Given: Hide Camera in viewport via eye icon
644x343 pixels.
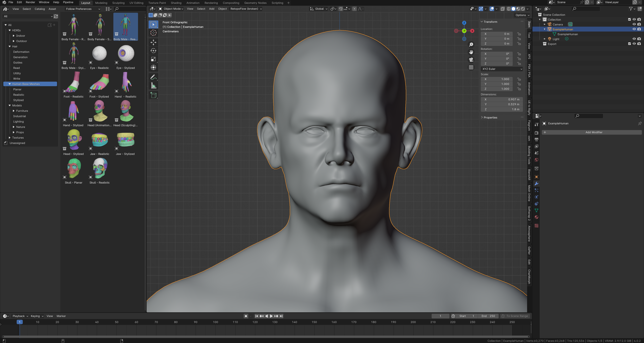Looking at the screenshot, I should click(634, 24).
